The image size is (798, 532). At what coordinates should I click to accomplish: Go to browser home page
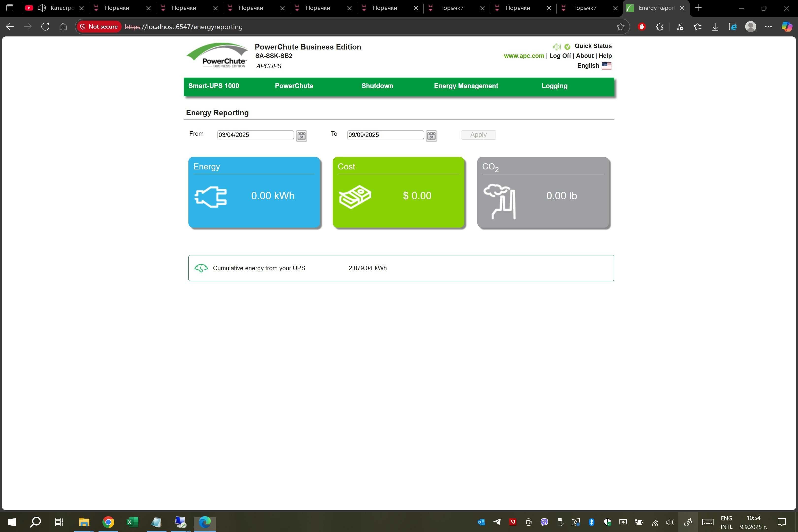[63, 26]
